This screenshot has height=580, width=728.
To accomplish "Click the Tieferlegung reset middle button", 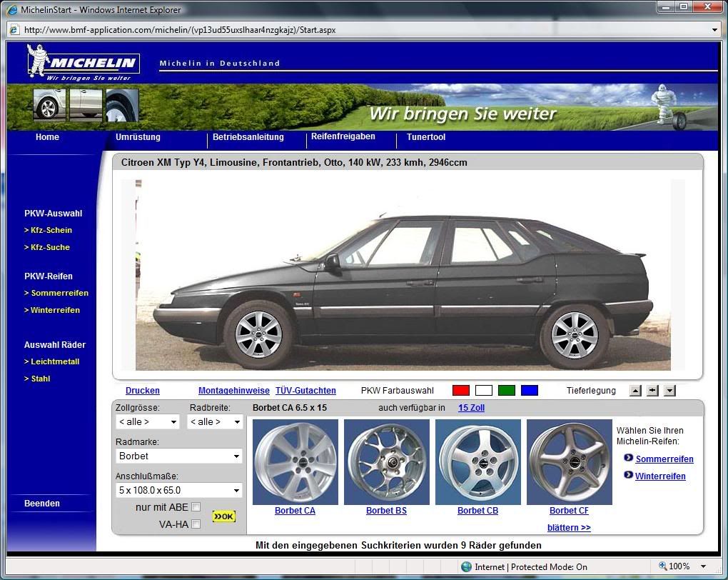I will click(652, 391).
